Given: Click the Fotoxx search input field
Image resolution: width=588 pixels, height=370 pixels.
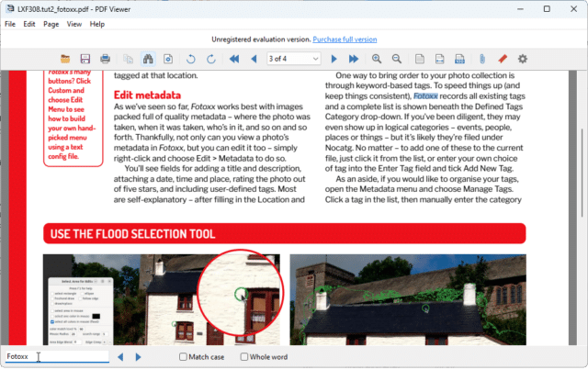Looking at the screenshot, I should [x=57, y=356].
